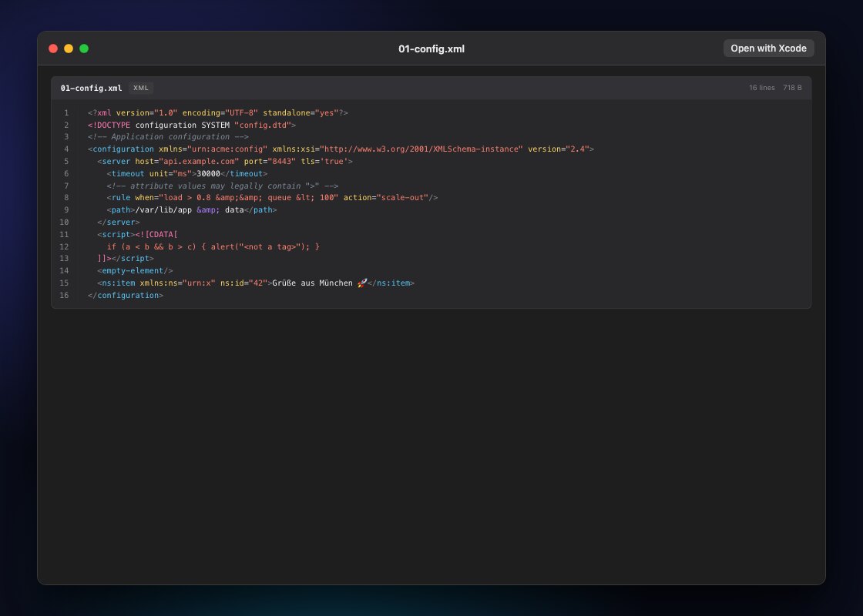The width and height of the screenshot is (863, 616).
Task: Select the 01-config.xml window title
Action: click(431, 49)
